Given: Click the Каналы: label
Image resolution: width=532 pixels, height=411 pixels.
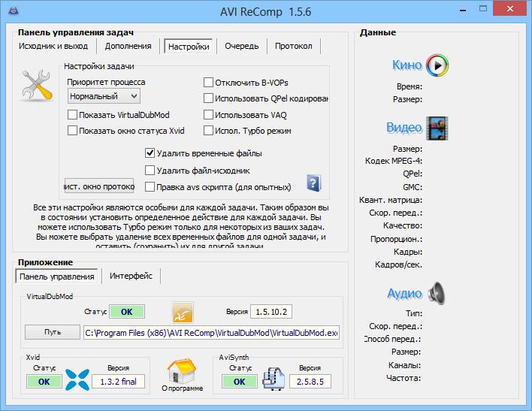Looking at the screenshot, I should click(404, 365).
